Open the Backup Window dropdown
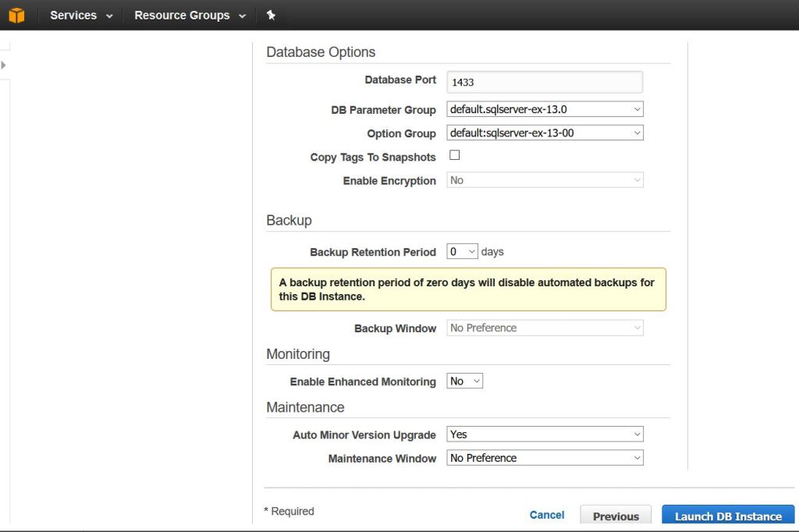 pos(545,328)
